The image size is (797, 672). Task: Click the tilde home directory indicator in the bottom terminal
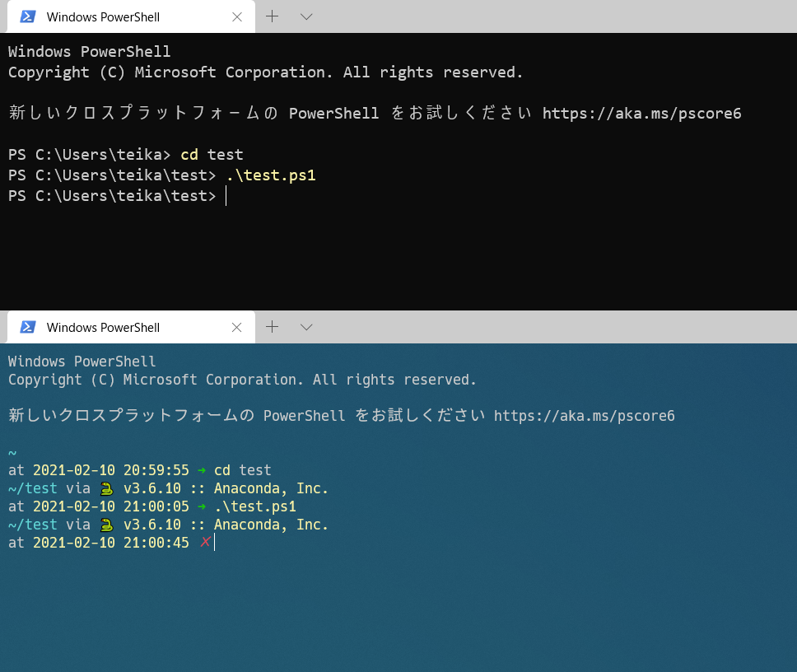(x=12, y=452)
